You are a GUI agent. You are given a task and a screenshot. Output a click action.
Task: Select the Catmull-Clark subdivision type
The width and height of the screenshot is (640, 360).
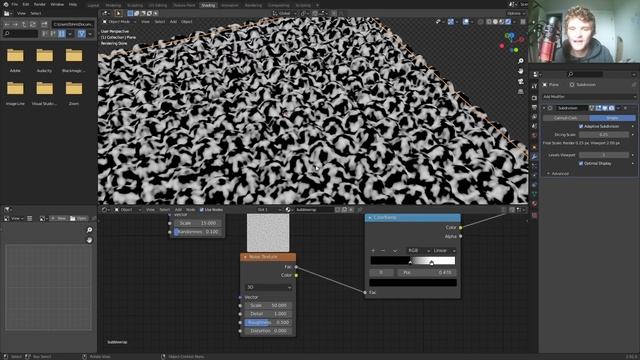click(566, 118)
